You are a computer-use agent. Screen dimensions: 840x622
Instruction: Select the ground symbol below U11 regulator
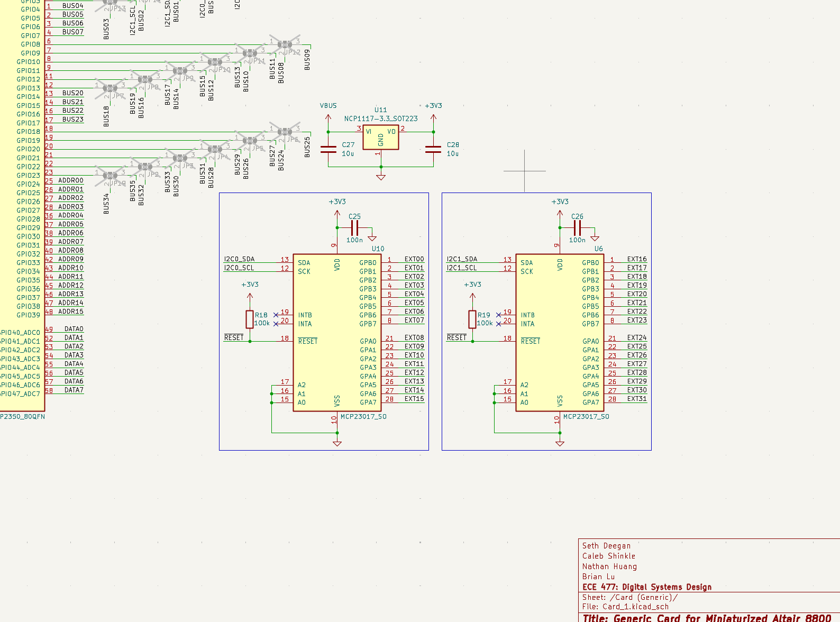(381, 177)
